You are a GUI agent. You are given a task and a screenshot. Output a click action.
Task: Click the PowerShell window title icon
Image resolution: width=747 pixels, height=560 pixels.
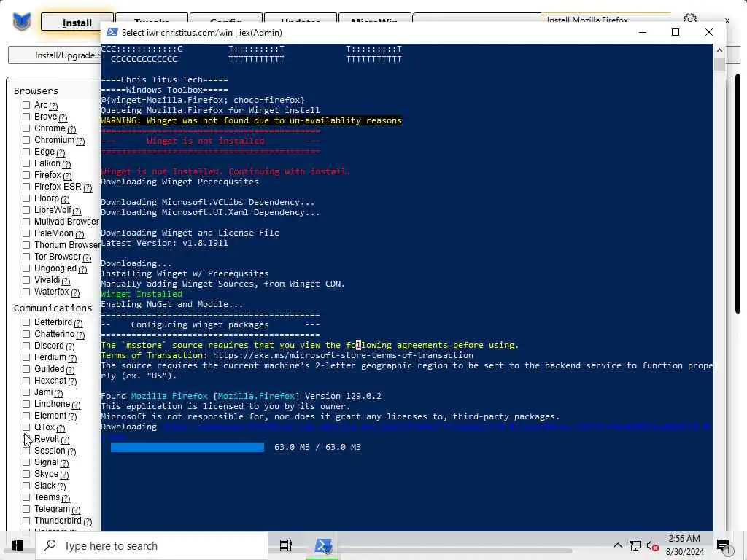(x=112, y=32)
